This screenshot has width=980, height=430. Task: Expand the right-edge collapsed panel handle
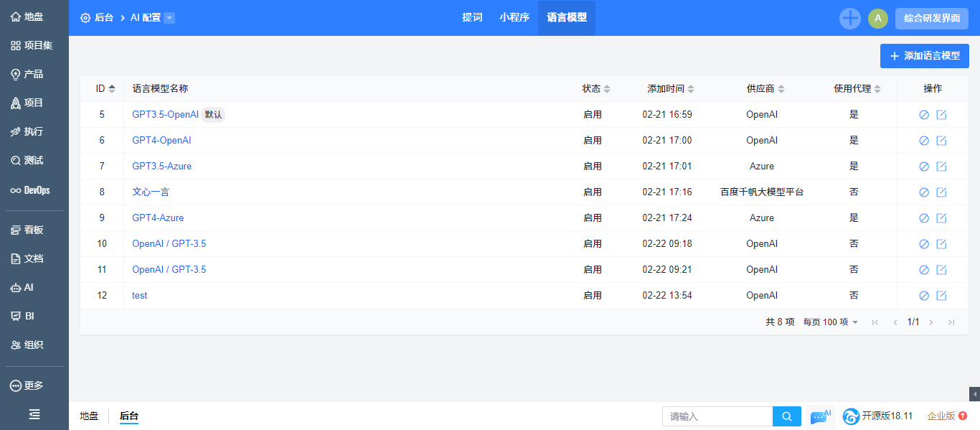pyautogui.click(x=974, y=394)
